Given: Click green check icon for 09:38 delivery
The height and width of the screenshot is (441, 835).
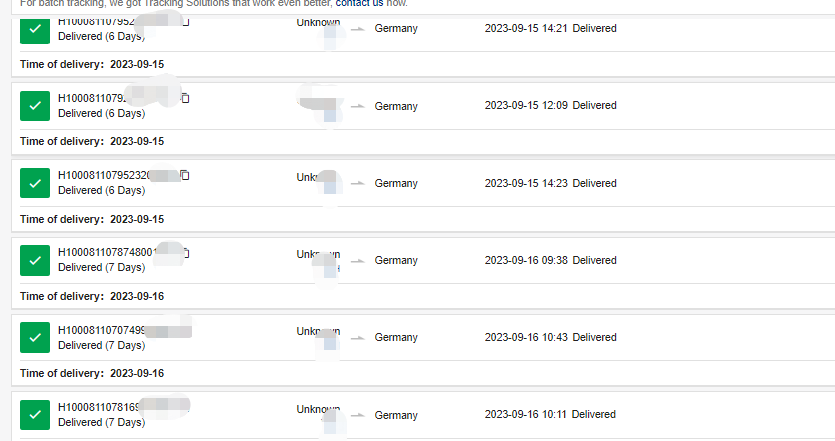Looking at the screenshot, I should pos(35,260).
